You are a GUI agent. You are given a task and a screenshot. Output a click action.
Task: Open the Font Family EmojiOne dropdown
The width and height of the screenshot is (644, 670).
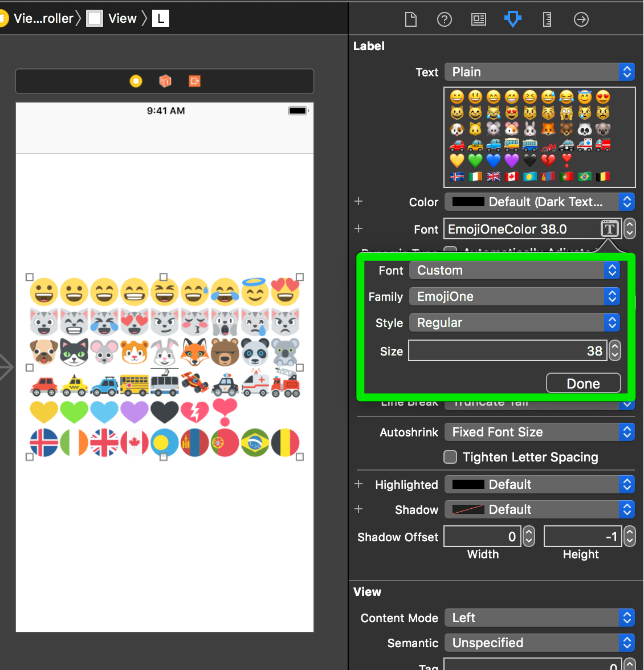[x=513, y=296]
